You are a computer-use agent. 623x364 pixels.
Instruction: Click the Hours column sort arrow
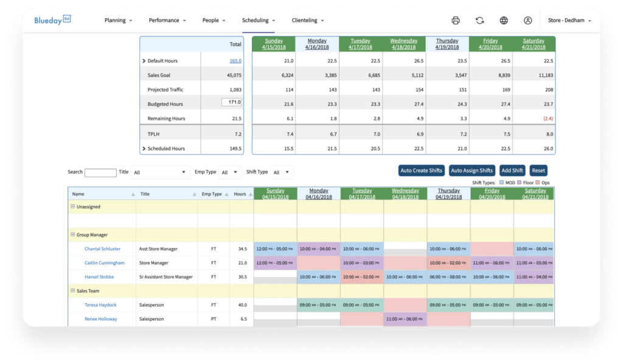point(250,193)
